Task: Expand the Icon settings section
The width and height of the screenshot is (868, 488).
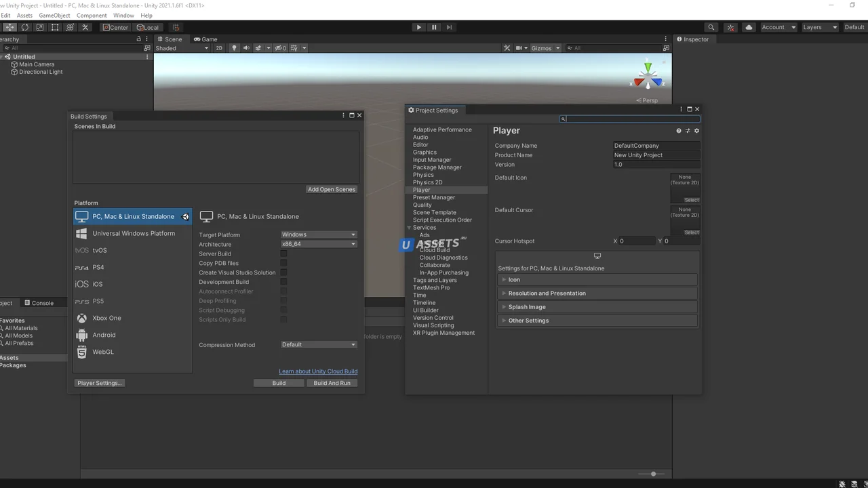Action: (597, 279)
